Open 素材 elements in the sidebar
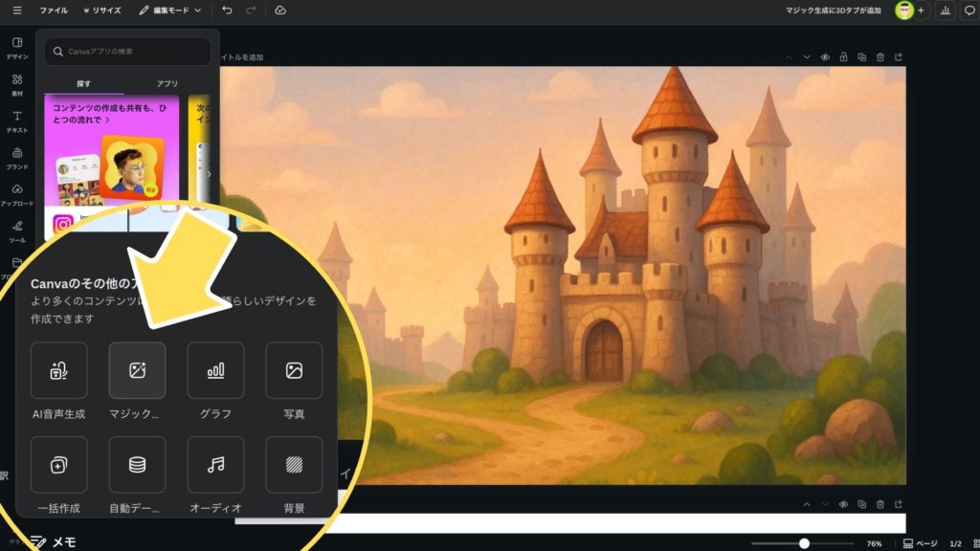 coord(17,84)
